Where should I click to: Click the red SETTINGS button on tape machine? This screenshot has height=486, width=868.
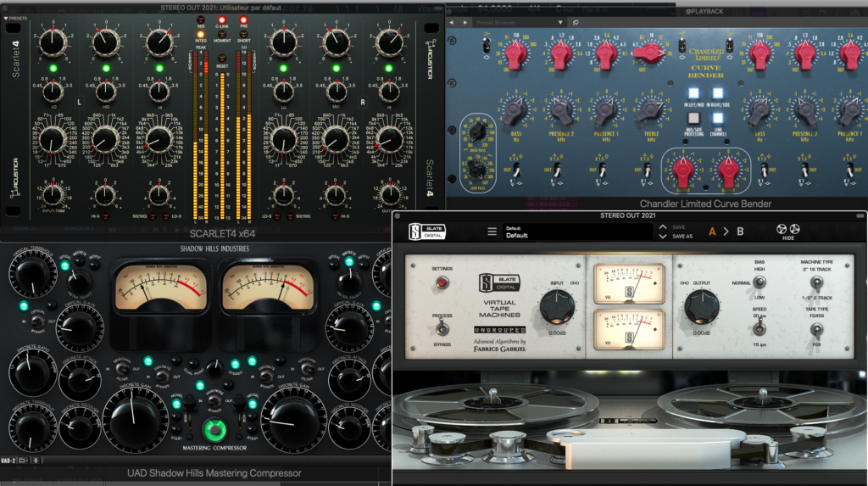(x=442, y=282)
